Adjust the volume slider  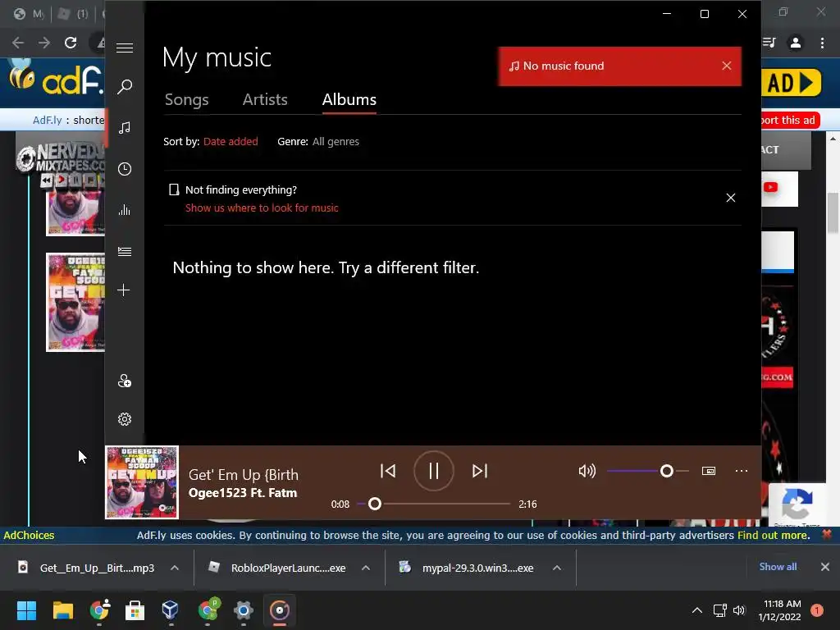(x=648, y=471)
